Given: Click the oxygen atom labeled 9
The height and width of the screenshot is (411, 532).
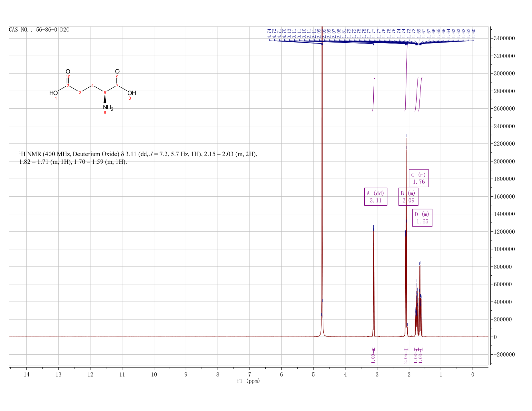Looking at the screenshot, I should pyautogui.click(x=117, y=72).
